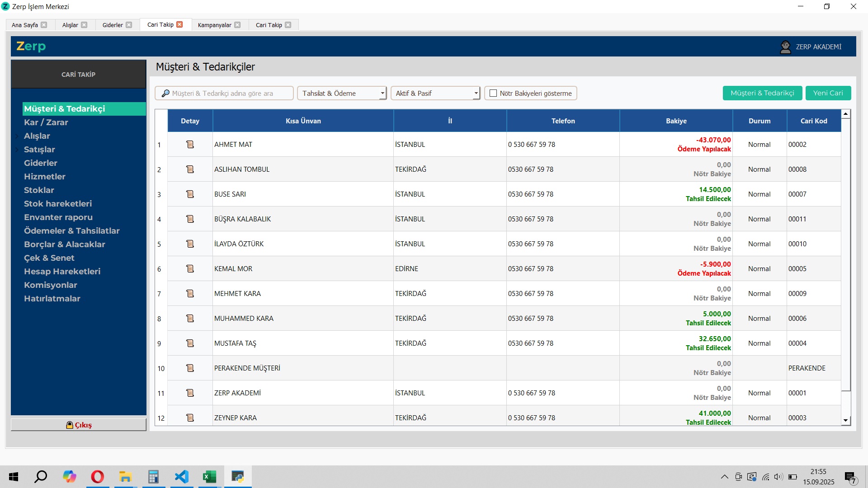The image size is (868, 488).
Task: Launch Visual Studio Code from taskbar
Action: pyautogui.click(x=181, y=477)
